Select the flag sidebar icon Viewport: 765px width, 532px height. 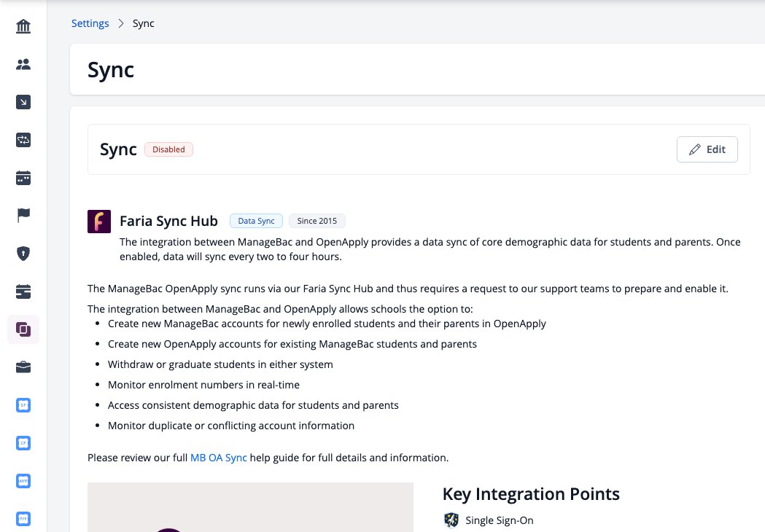[x=23, y=215]
